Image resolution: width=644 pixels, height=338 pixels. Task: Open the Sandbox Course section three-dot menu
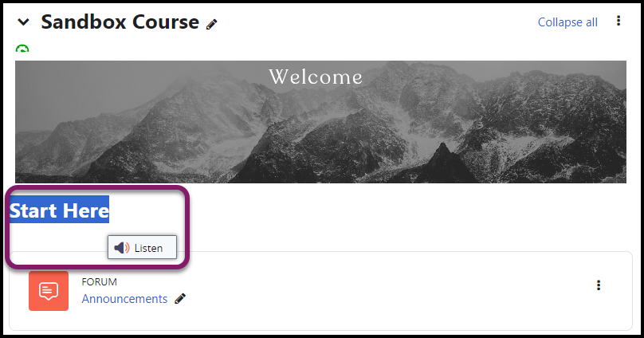618,21
